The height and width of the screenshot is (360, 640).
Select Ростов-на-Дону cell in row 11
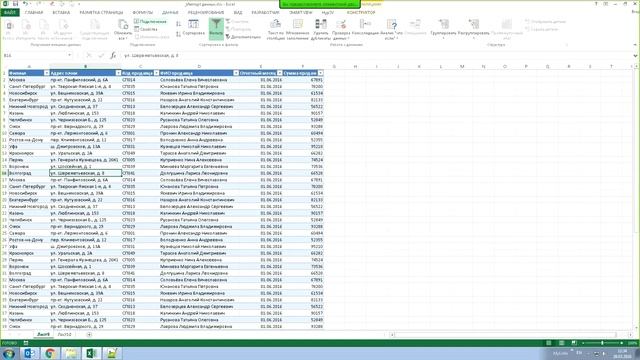point(29,140)
